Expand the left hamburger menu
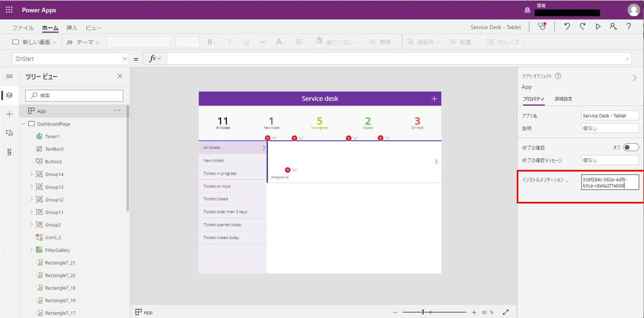 [x=9, y=76]
